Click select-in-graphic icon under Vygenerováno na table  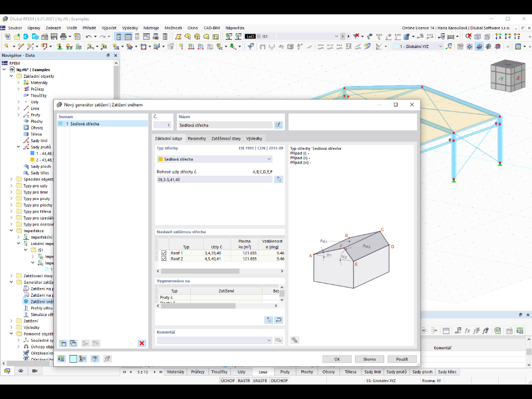click(269, 320)
